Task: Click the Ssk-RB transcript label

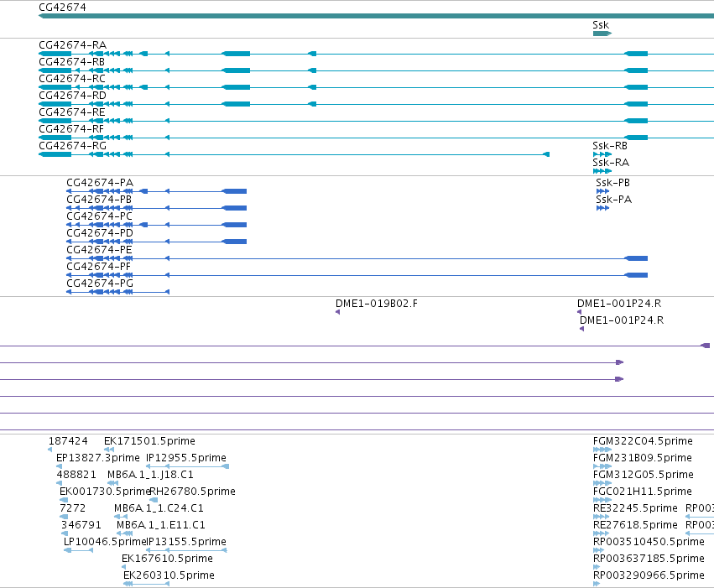Action: coord(610,146)
